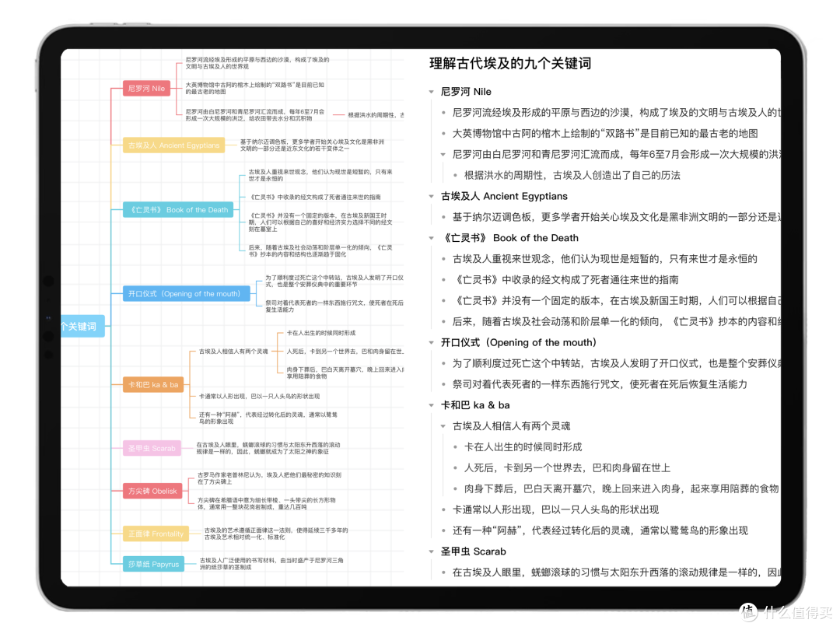Collapse the 开口仪式 (Opening of the mouth) outline section
This screenshot has height=630, width=840.
(x=431, y=343)
